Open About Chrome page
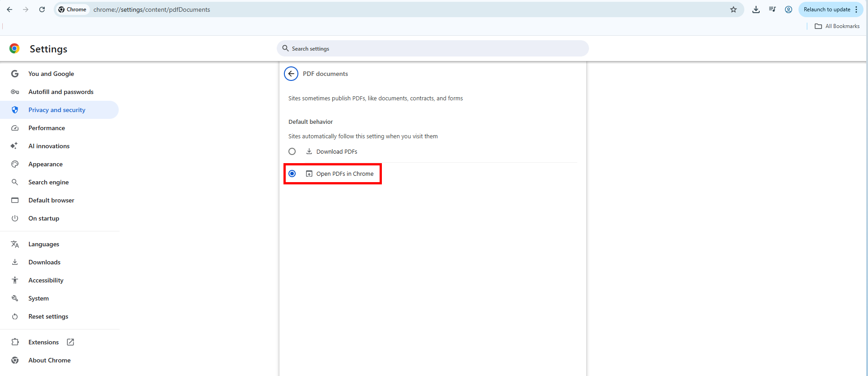 (60, 360)
